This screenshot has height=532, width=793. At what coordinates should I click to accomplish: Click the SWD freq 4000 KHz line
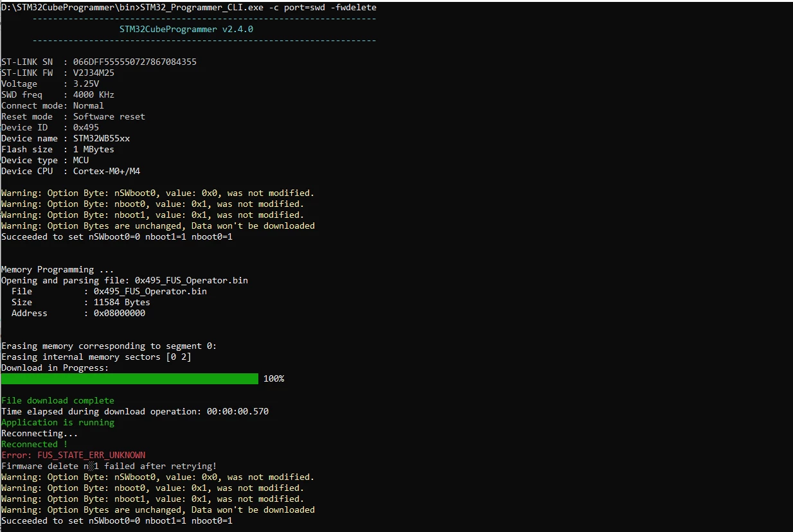[x=58, y=94]
